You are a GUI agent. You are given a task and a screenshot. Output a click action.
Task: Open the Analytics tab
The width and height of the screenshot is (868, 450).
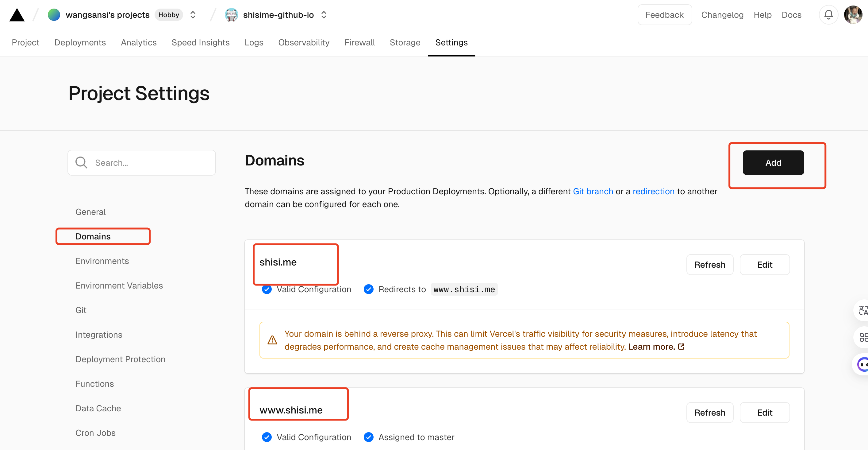click(139, 42)
